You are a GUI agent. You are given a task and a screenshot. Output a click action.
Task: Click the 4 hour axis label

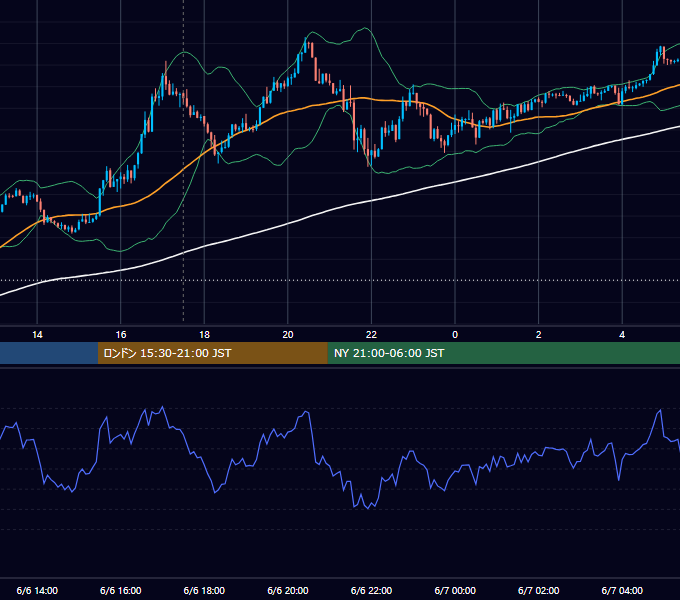622,335
